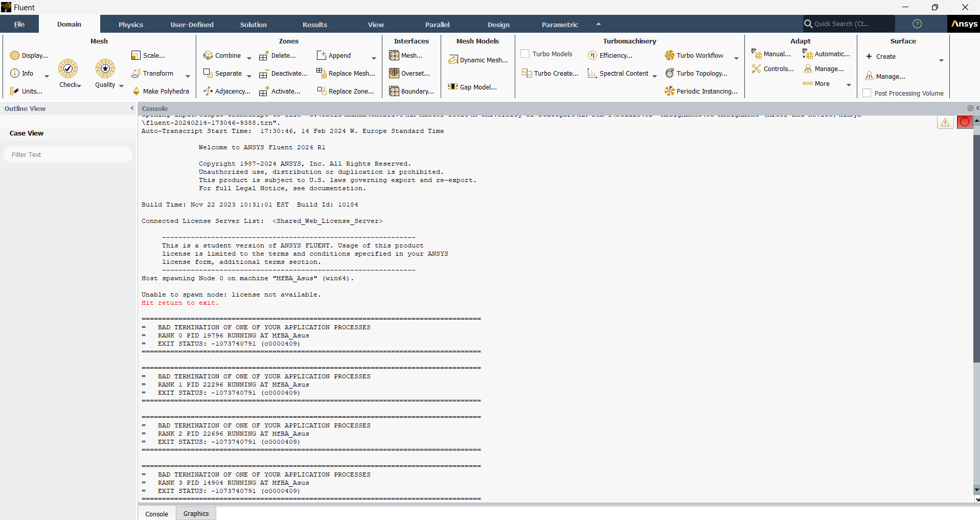Open the Activate zones dialog
Image resolution: width=980 pixels, height=520 pixels.
280,91
